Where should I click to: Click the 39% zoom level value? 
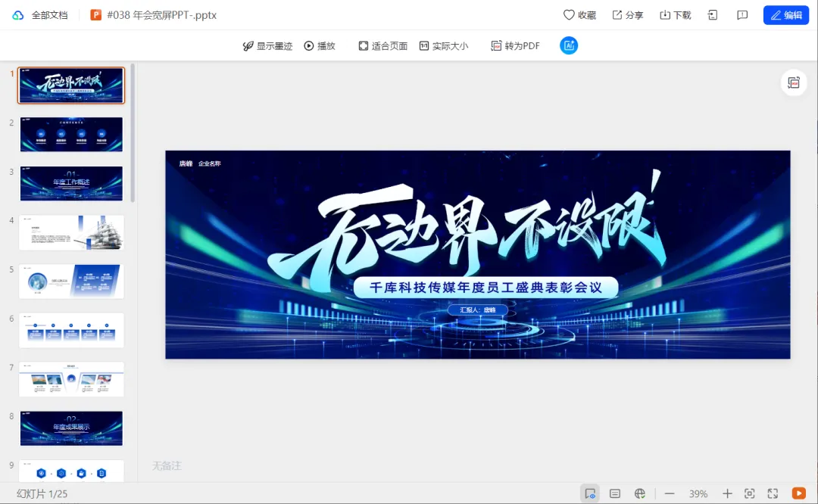pos(698,493)
